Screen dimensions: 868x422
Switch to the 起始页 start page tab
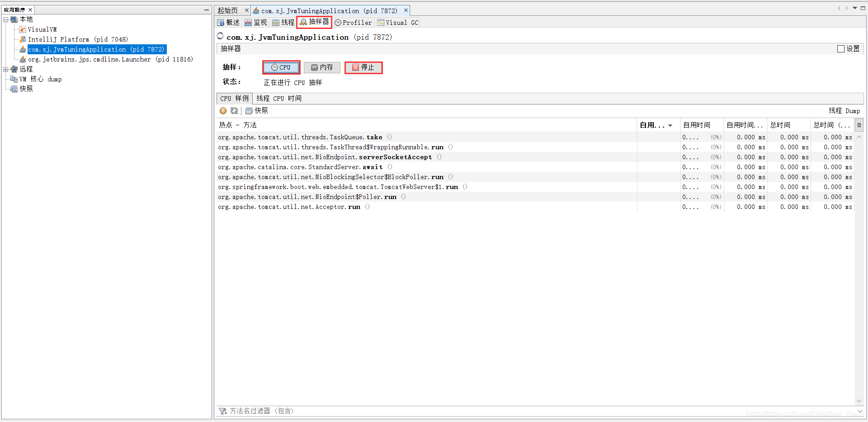tap(228, 10)
